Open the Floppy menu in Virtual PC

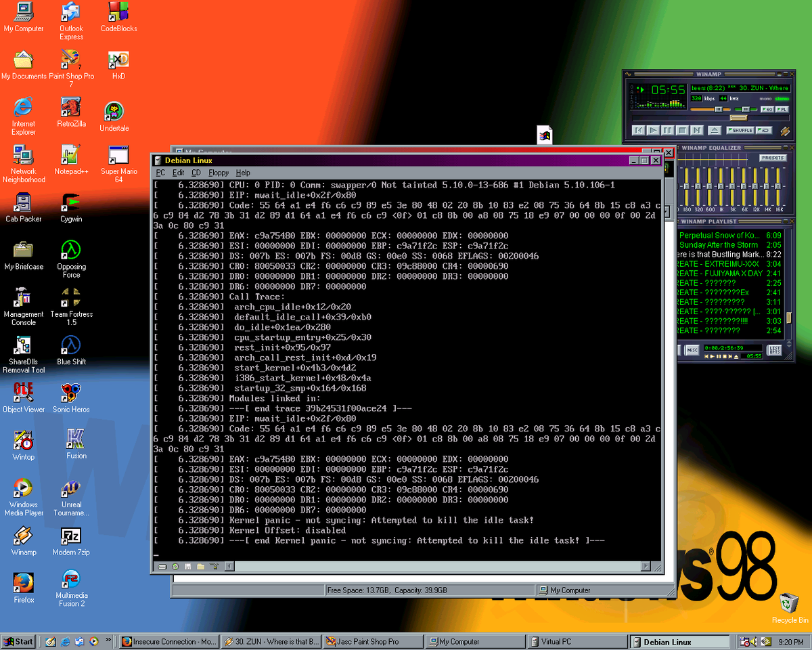pos(219,173)
